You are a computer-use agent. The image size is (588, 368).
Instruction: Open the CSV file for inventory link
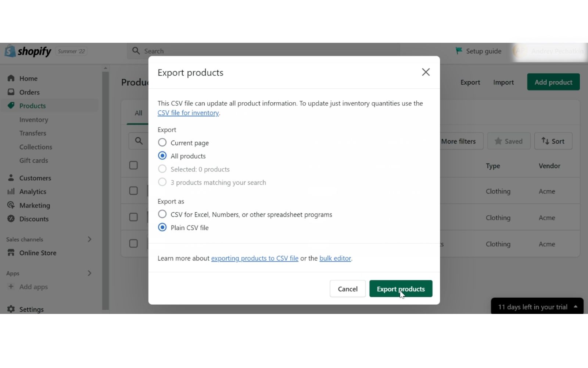click(188, 113)
